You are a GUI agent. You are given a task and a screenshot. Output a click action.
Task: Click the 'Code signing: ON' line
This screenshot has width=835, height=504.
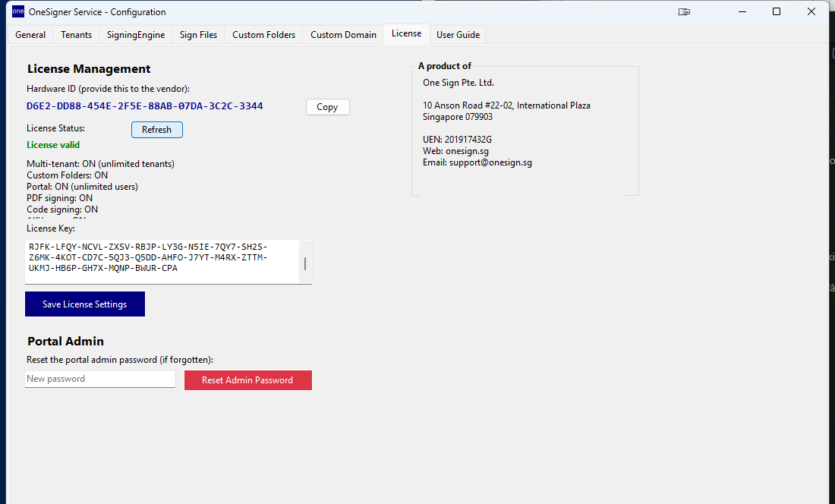pos(62,209)
